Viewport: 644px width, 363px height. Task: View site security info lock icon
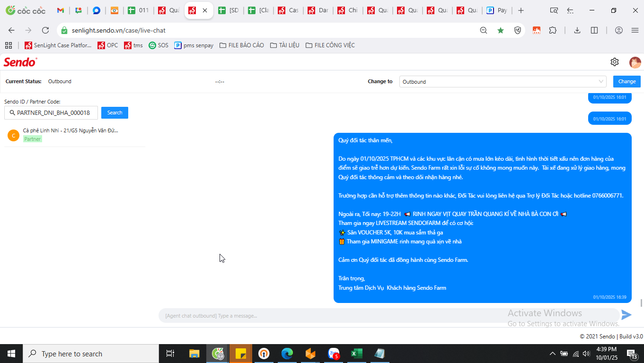tap(64, 30)
